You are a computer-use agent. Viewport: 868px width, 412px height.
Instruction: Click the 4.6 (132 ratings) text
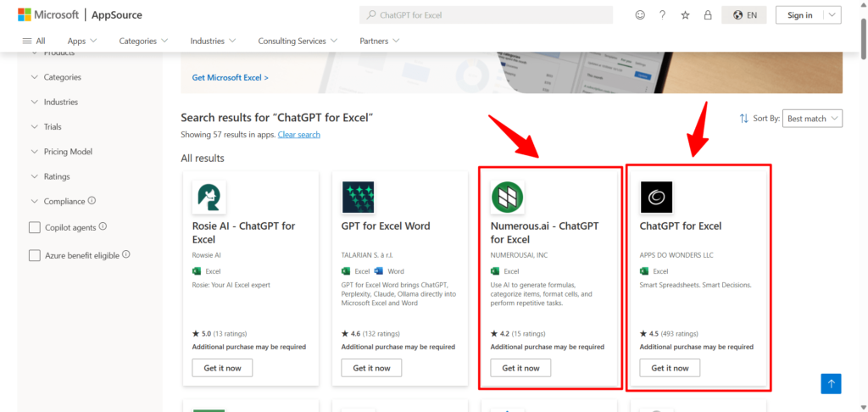[370, 334]
